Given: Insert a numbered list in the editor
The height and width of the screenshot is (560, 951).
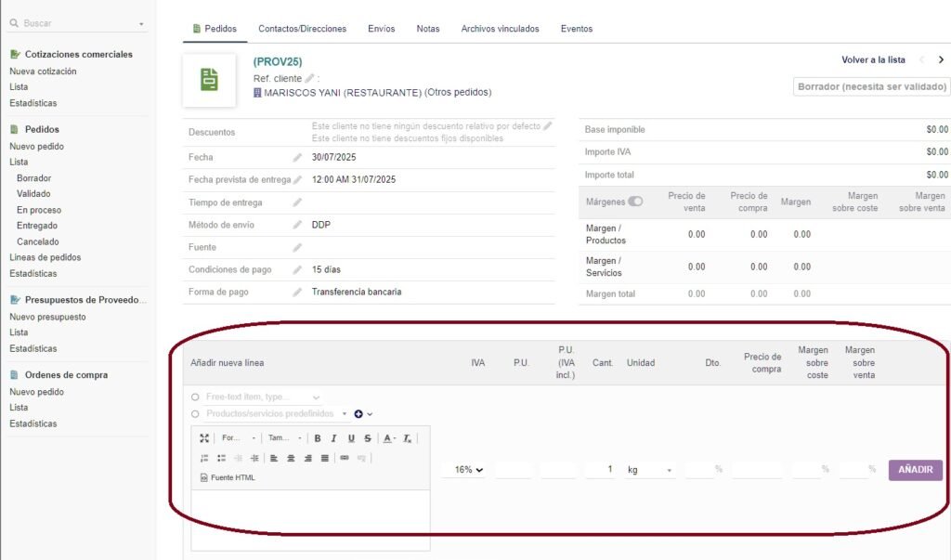Looking at the screenshot, I should 205,458.
